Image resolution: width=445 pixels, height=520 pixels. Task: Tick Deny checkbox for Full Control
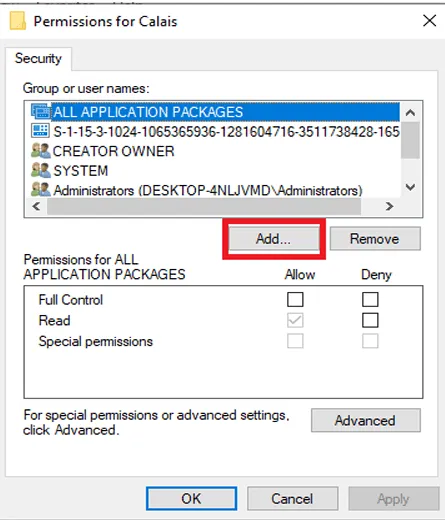coord(370,299)
